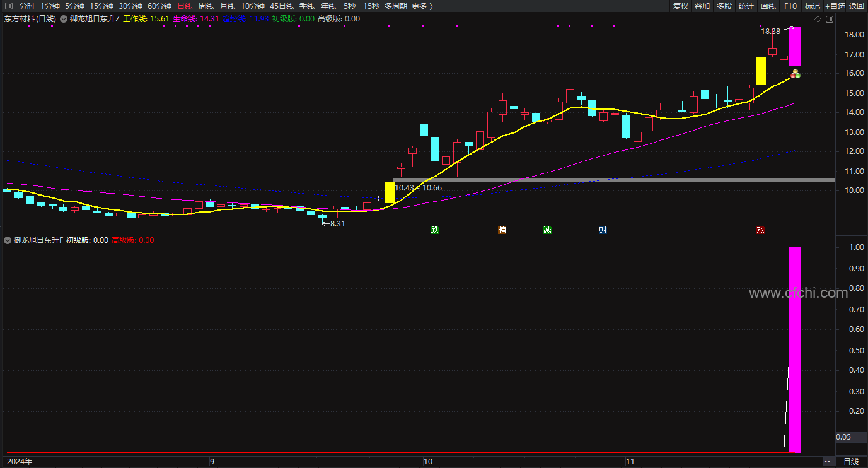Click the gray gap support band
The image size is (868, 468).
tap(614, 180)
